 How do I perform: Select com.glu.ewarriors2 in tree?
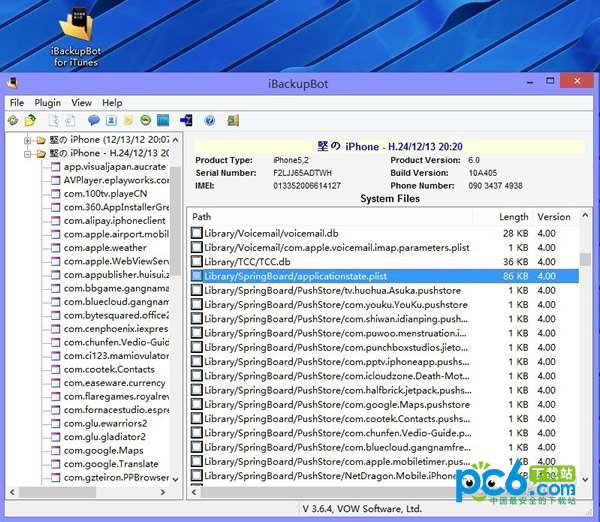tap(106, 424)
